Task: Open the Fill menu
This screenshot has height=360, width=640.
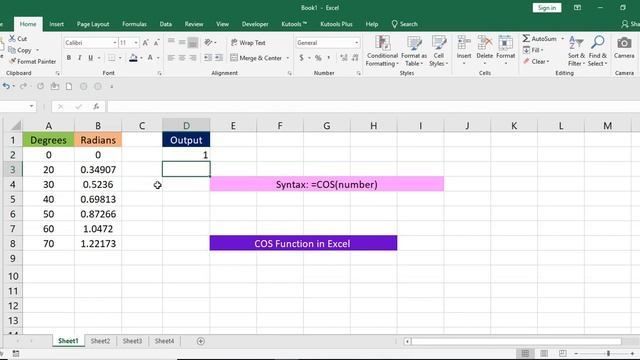Action: (x=533, y=50)
